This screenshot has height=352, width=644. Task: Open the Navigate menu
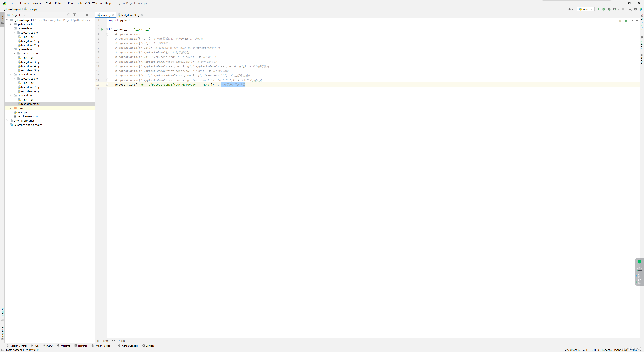[38, 3]
